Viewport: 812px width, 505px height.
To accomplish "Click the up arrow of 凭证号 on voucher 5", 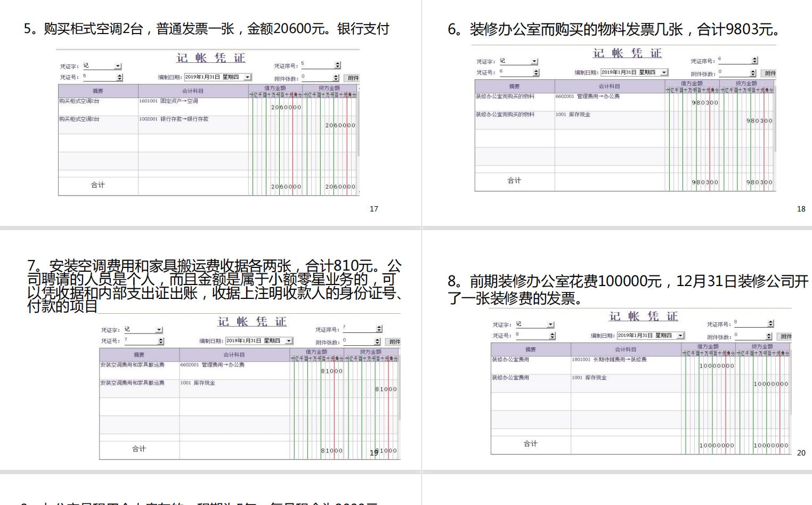I will click(119, 77).
